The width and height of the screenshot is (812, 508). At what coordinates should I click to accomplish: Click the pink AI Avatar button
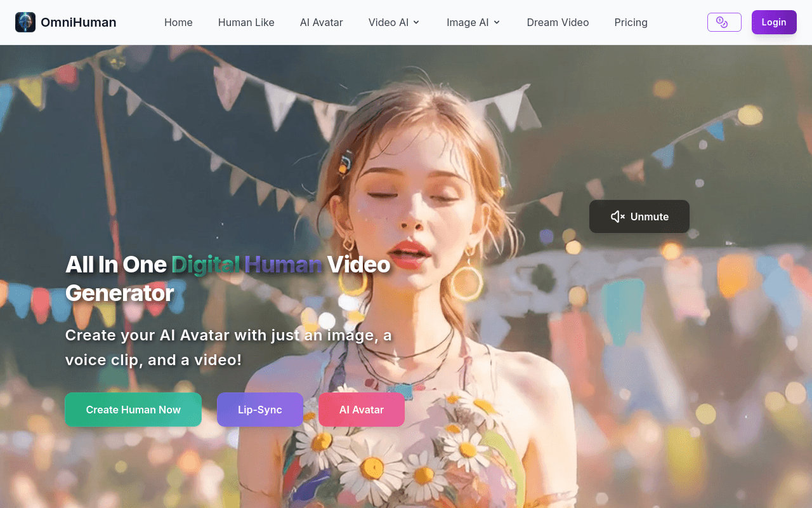(362, 410)
